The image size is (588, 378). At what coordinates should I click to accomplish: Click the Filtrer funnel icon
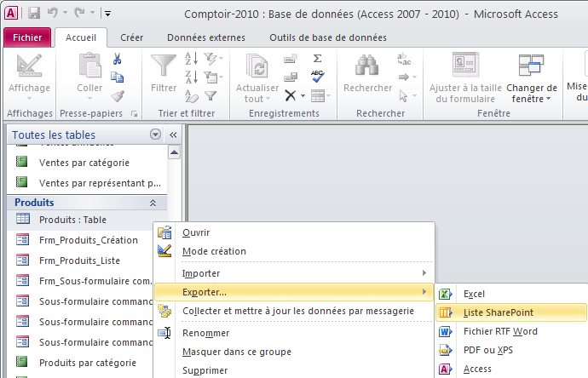pyautogui.click(x=163, y=66)
